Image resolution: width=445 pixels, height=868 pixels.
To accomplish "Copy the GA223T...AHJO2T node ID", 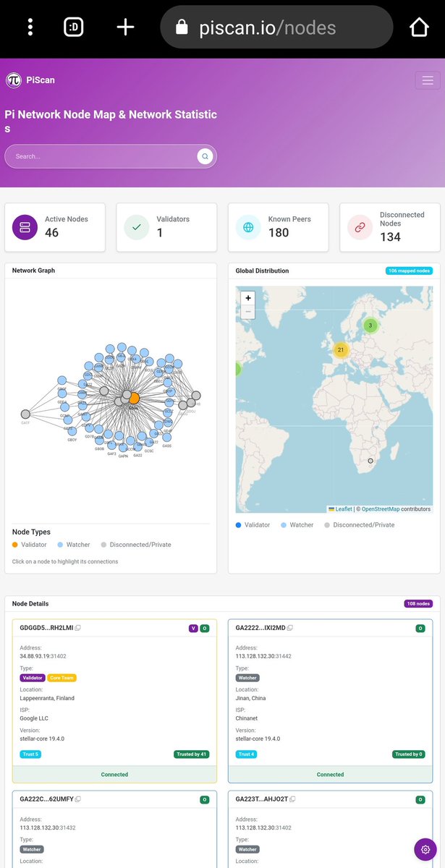I will click(x=291, y=799).
